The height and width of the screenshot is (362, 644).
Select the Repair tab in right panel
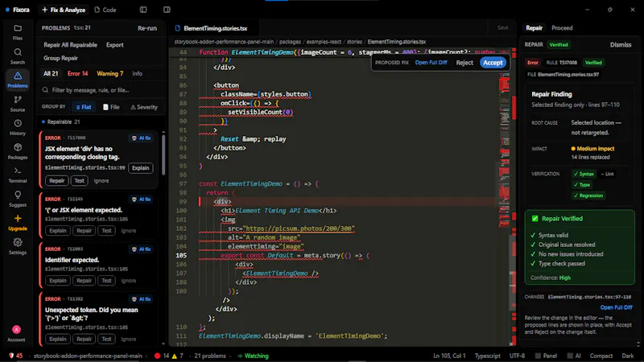[x=534, y=28]
